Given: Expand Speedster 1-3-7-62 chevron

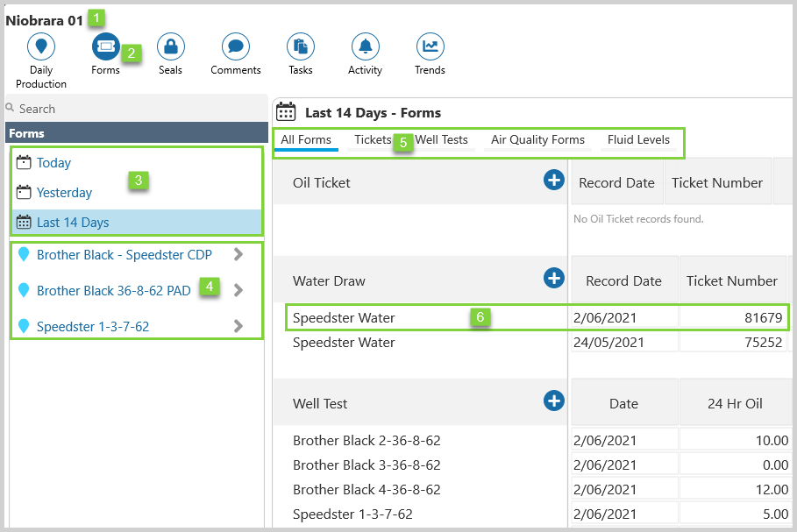Looking at the screenshot, I should click(238, 327).
